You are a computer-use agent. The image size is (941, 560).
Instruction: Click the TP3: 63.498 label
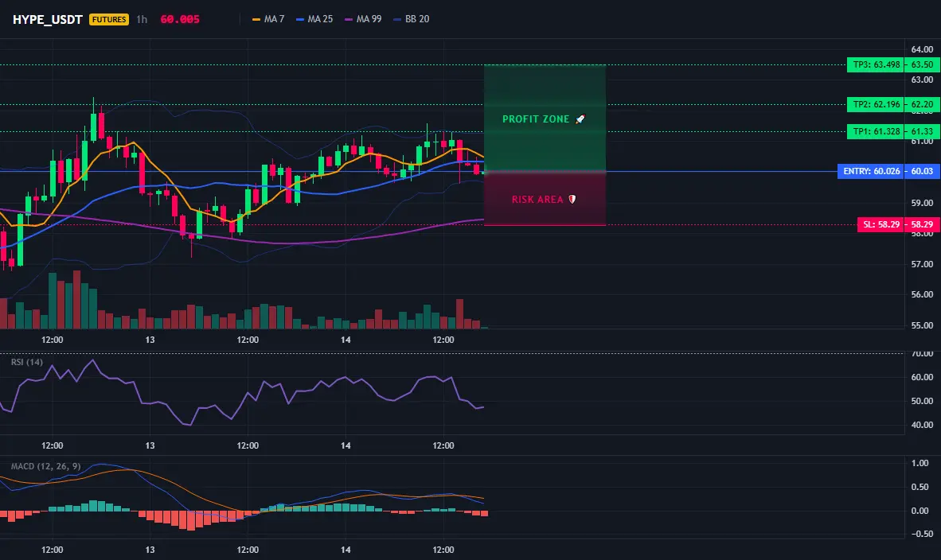click(877, 64)
